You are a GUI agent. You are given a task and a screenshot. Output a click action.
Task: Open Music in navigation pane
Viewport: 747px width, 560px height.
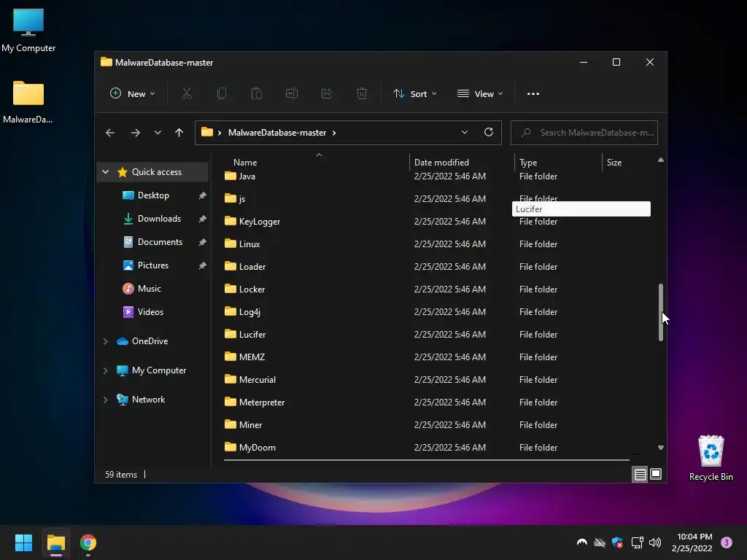pyautogui.click(x=149, y=289)
